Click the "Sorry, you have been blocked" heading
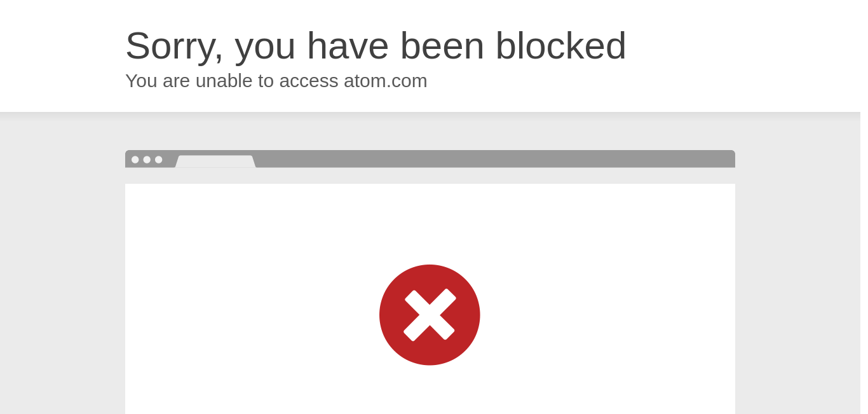868x414 pixels. coord(376,46)
